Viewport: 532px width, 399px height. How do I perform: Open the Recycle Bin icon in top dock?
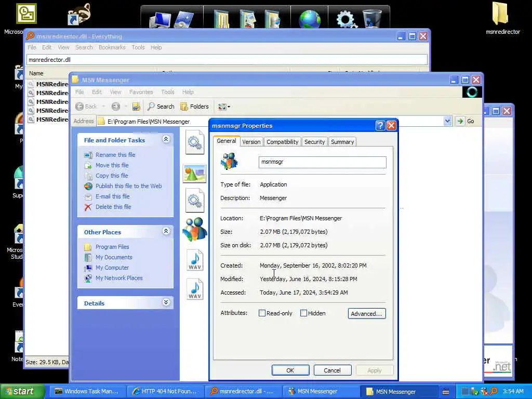372,18
